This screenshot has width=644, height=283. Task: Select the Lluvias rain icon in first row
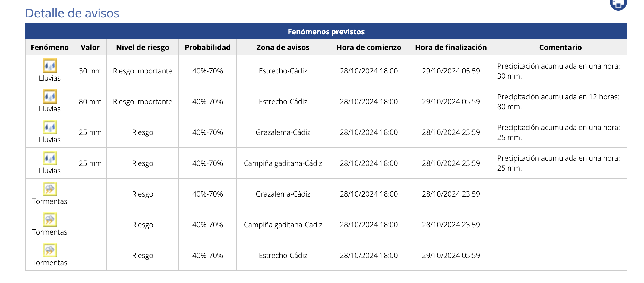pyautogui.click(x=49, y=67)
